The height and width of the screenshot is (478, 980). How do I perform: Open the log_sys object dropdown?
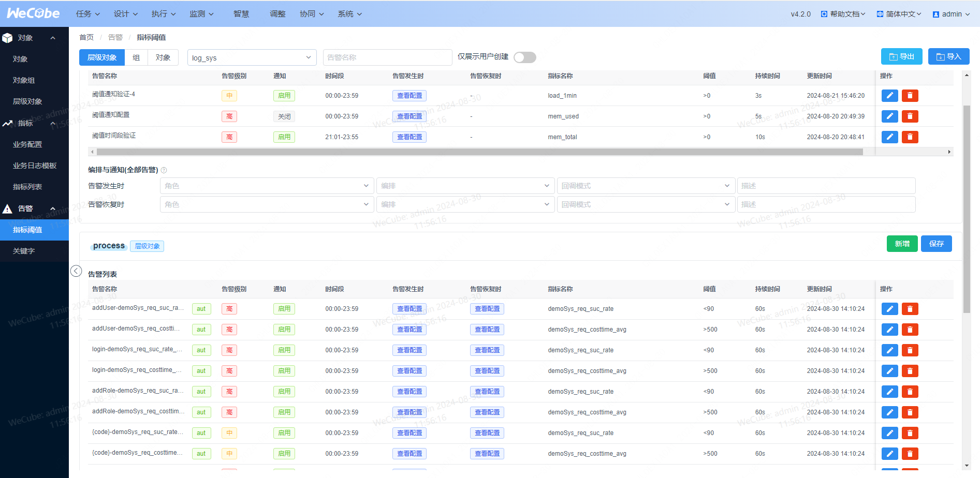(x=252, y=57)
